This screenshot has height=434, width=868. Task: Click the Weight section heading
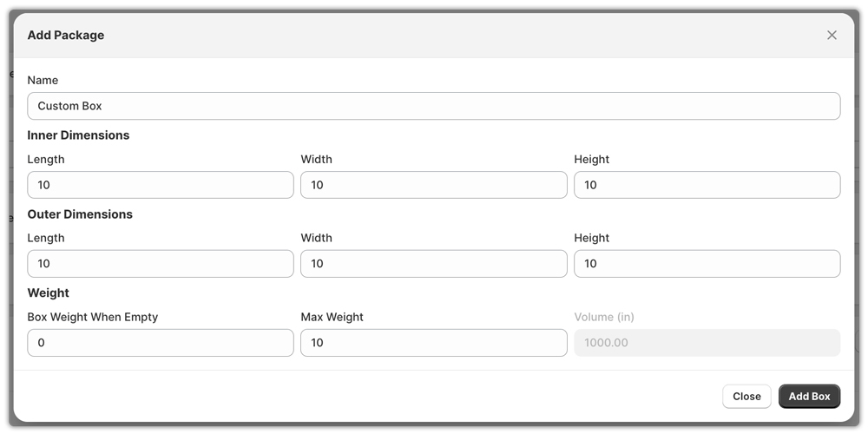click(49, 293)
